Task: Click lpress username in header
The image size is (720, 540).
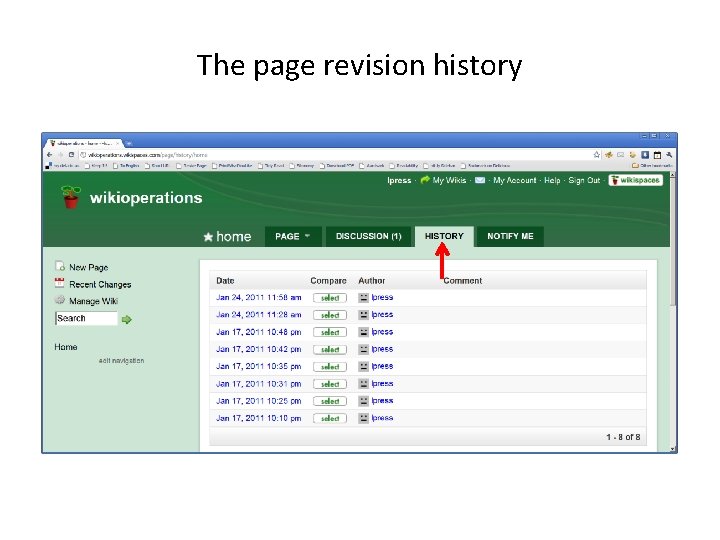Action: click(399, 180)
